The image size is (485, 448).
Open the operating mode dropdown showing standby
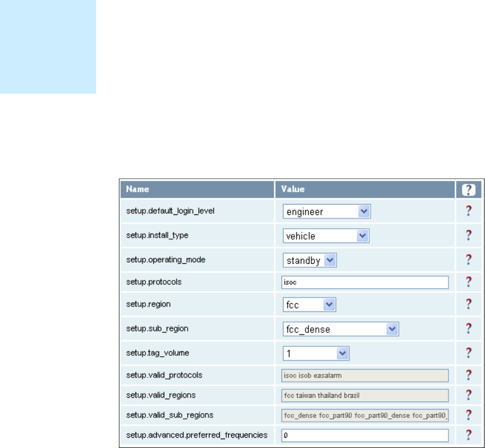click(x=310, y=260)
